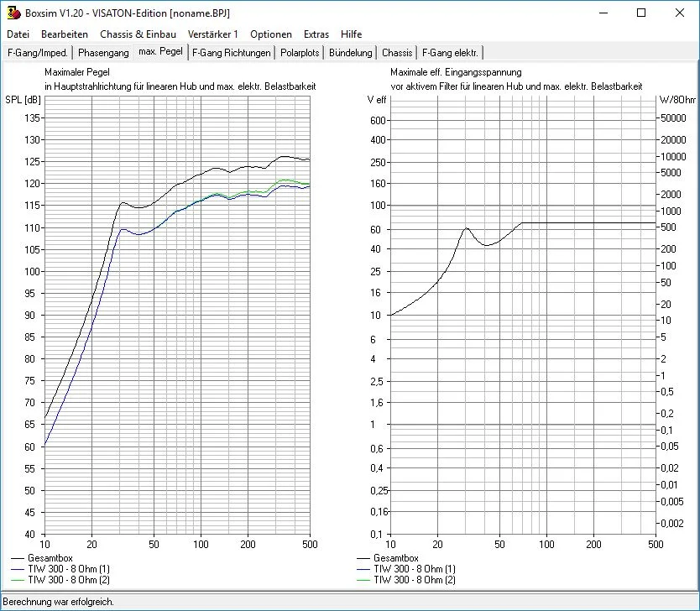Show the Polarplots tab
Screen dimensions: 700x611
(300, 53)
